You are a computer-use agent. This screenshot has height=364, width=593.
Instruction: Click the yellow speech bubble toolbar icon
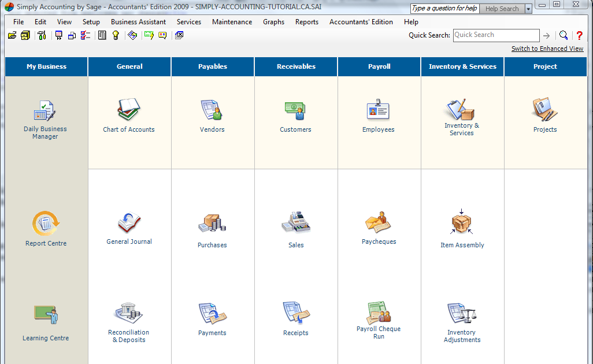click(162, 35)
